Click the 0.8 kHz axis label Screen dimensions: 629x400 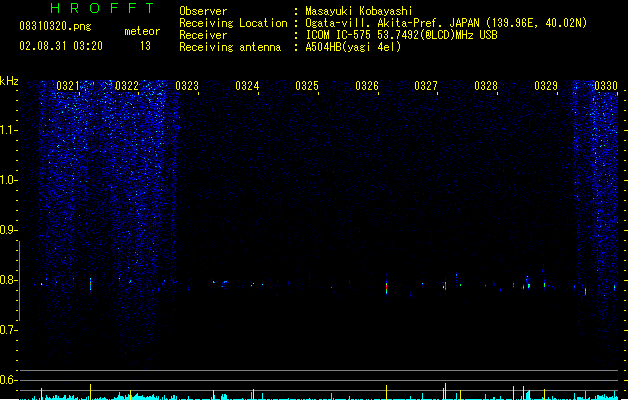[8, 280]
